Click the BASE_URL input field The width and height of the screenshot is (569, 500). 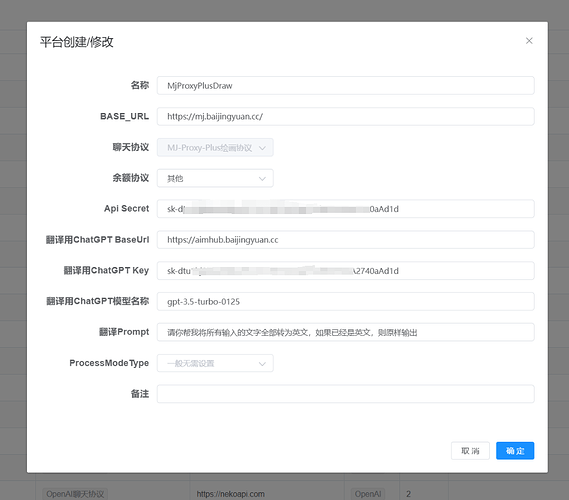click(345, 116)
